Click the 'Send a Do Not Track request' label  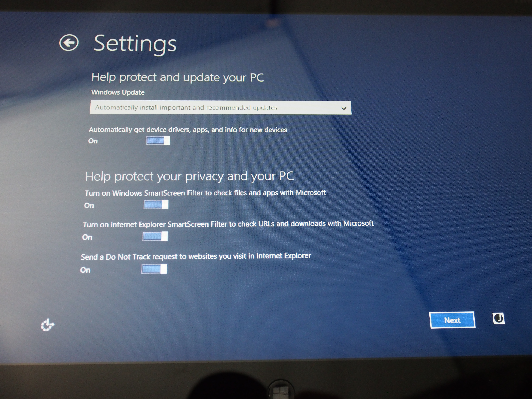click(x=196, y=256)
